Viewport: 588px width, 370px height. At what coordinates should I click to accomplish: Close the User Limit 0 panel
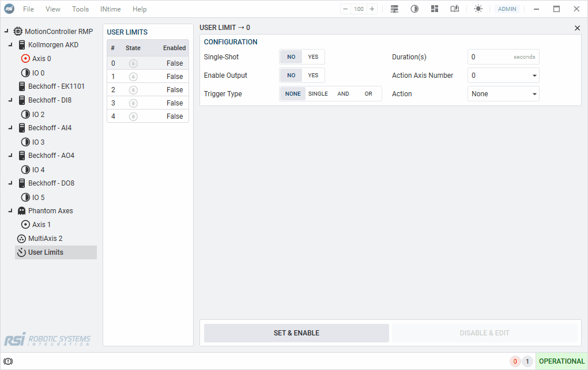[577, 28]
